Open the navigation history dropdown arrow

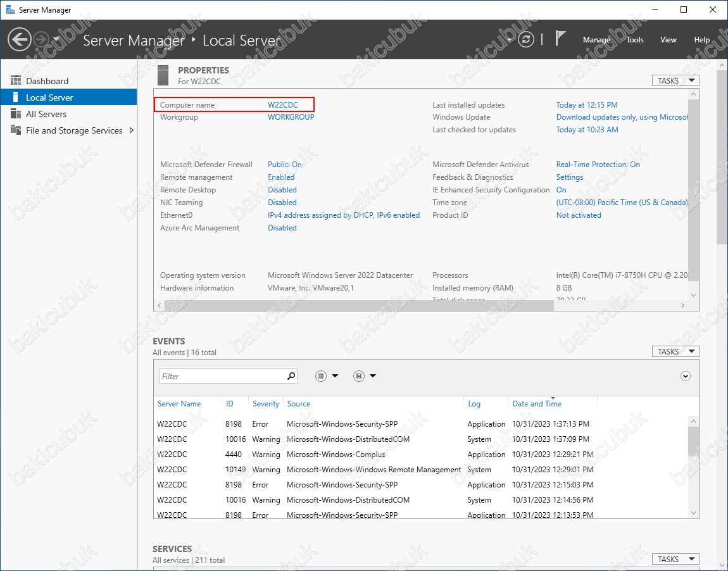pyautogui.click(x=56, y=39)
